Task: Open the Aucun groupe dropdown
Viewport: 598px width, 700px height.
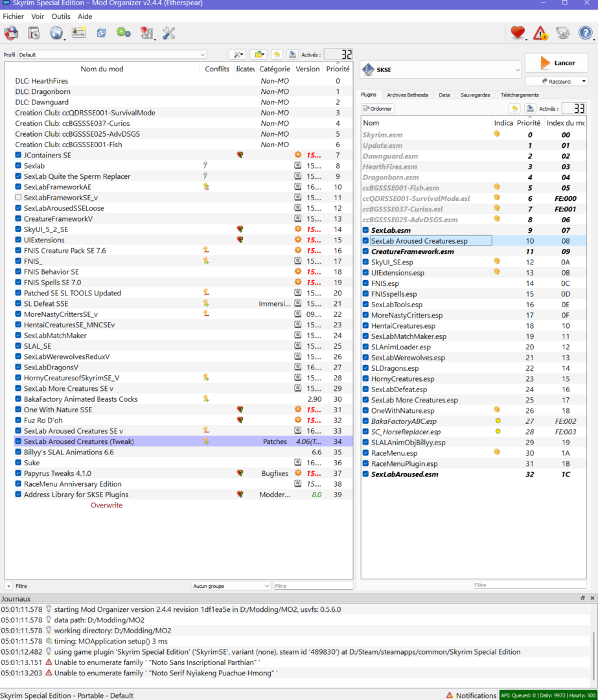Action: 230,585
